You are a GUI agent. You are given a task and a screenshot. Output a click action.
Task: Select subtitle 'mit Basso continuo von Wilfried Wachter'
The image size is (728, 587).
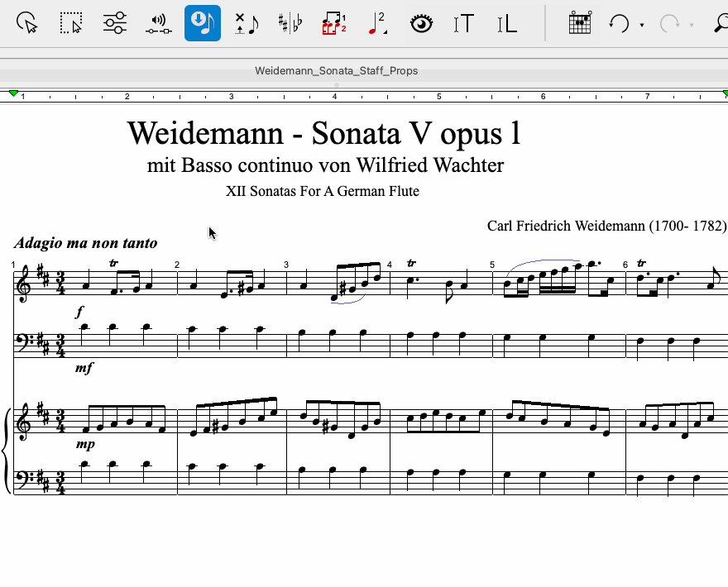coord(325,165)
